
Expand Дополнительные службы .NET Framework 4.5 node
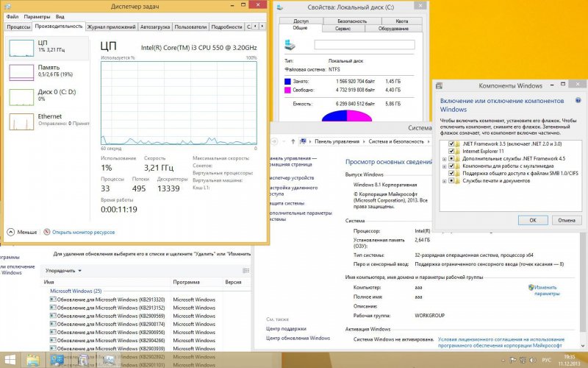tap(445, 159)
